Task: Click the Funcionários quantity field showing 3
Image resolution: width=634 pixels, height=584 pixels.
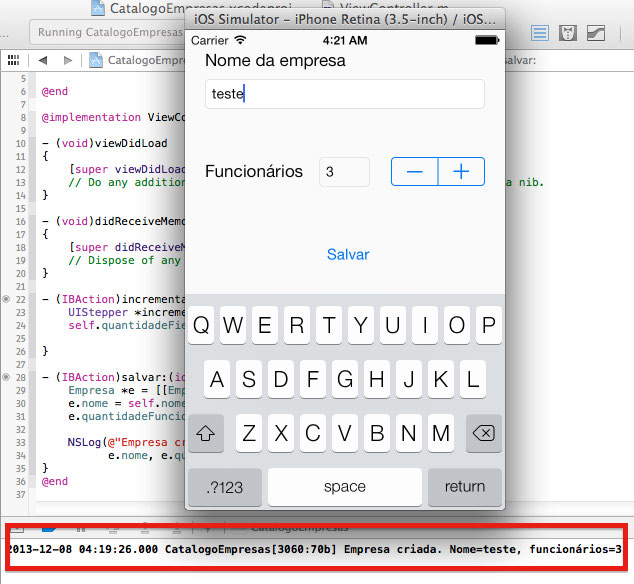Action: click(x=344, y=172)
